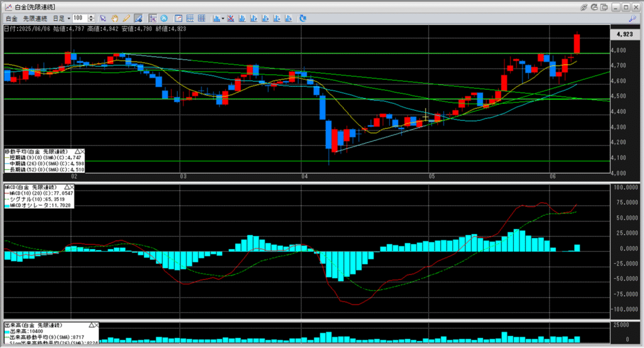Click the crossed-out chart indicator remove icon
Viewport: 644px width, 348px height.
click(231, 18)
